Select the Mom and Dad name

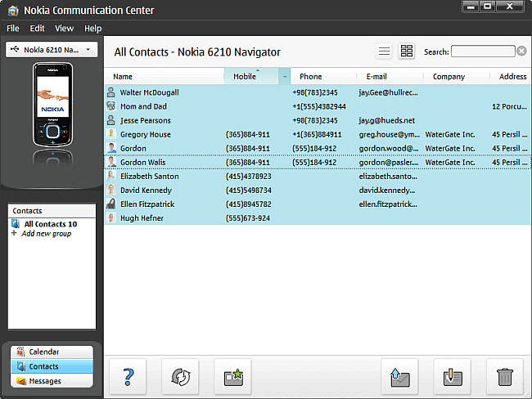[x=143, y=106]
